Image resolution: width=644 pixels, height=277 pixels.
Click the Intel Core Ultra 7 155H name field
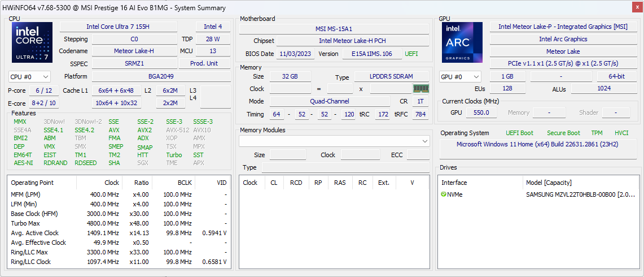click(x=118, y=27)
